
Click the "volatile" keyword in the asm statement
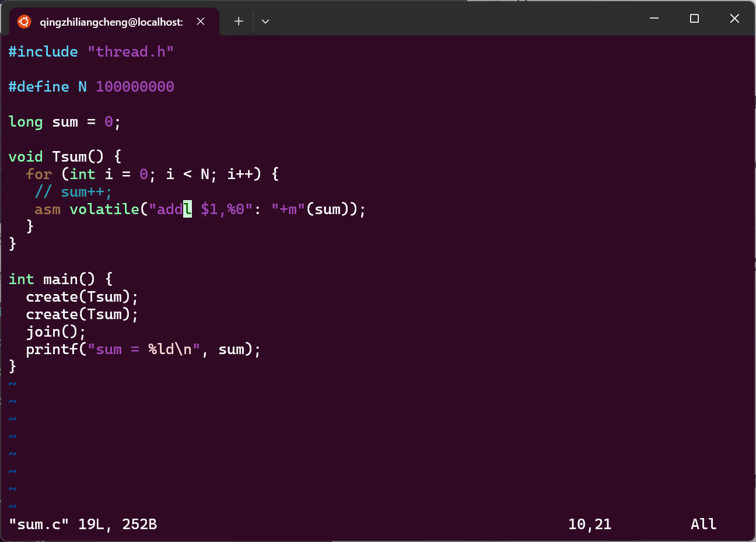coord(104,209)
